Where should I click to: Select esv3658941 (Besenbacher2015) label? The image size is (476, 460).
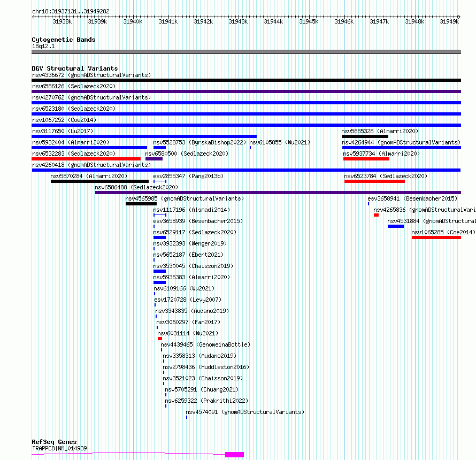412,198
